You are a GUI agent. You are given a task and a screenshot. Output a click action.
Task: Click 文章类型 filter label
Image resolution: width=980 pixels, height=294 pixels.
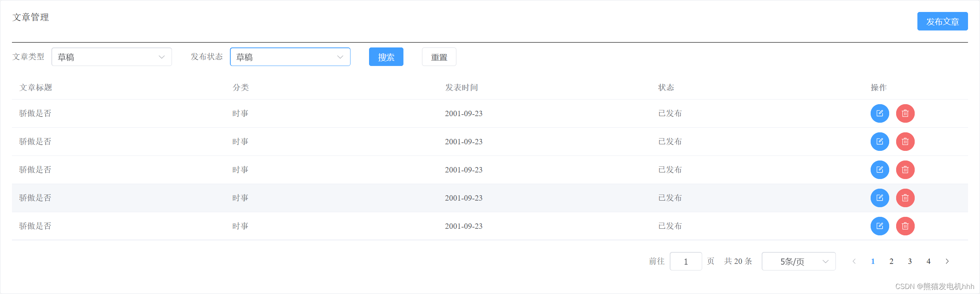click(28, 57)
